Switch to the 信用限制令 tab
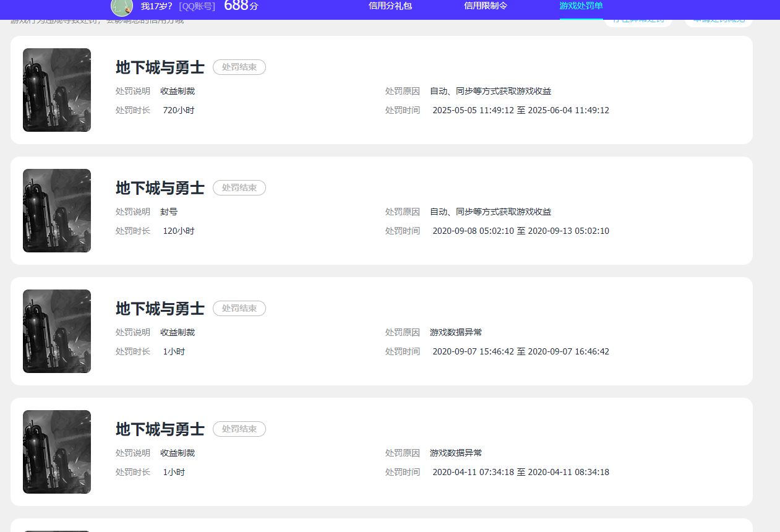This screenshot has height=532, width=780. pyautogui.click(x=484, y=7)
